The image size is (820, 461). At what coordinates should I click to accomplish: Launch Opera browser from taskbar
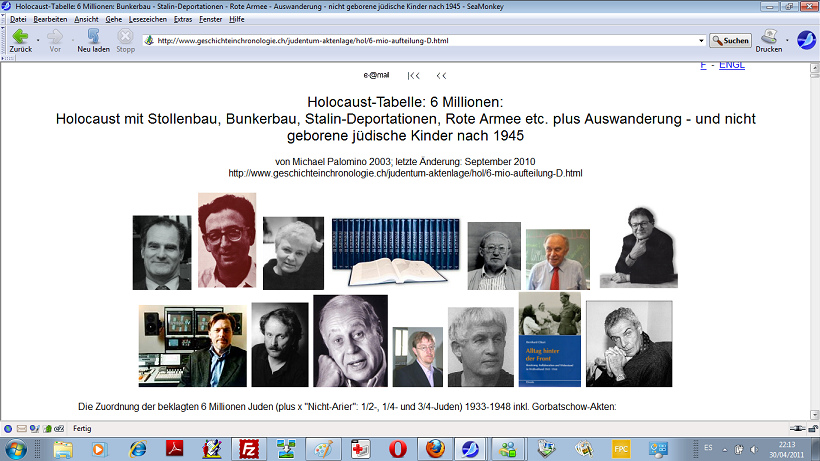point(398,450)
